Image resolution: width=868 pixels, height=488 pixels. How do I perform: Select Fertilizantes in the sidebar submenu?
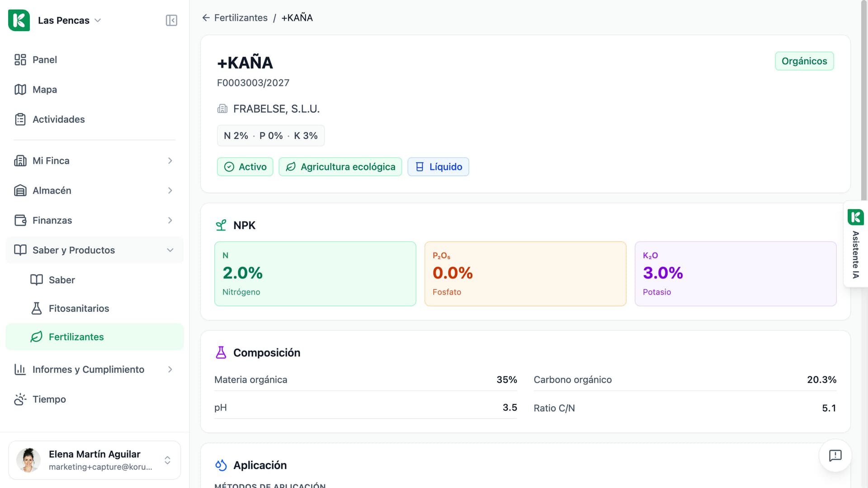(94, 337)
